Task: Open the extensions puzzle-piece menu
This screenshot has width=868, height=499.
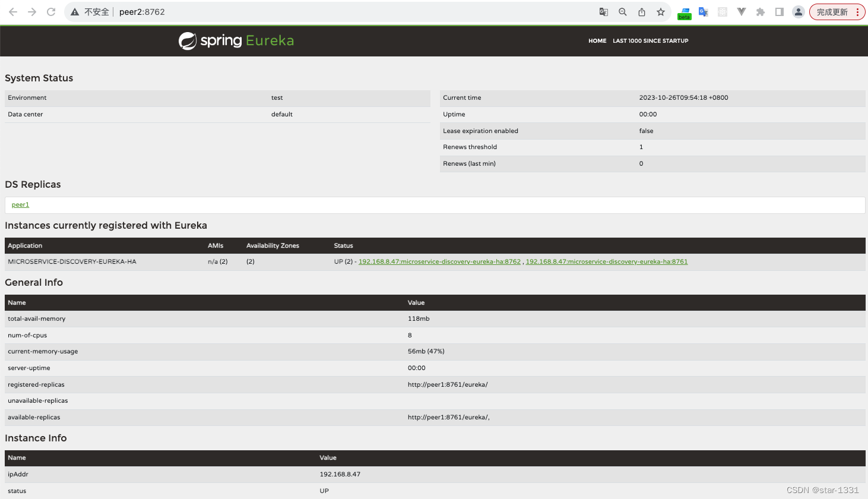Action: pyautogui.click(x=761, y=12)
